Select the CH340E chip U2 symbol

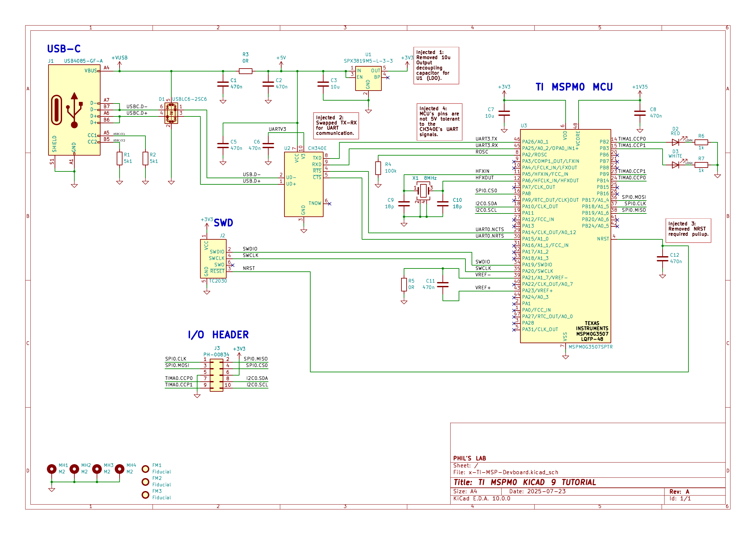303,184
